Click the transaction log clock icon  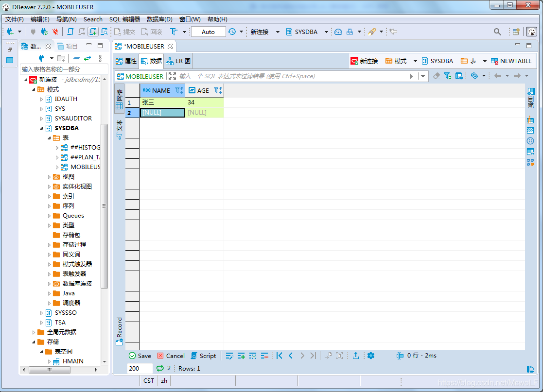232,32
